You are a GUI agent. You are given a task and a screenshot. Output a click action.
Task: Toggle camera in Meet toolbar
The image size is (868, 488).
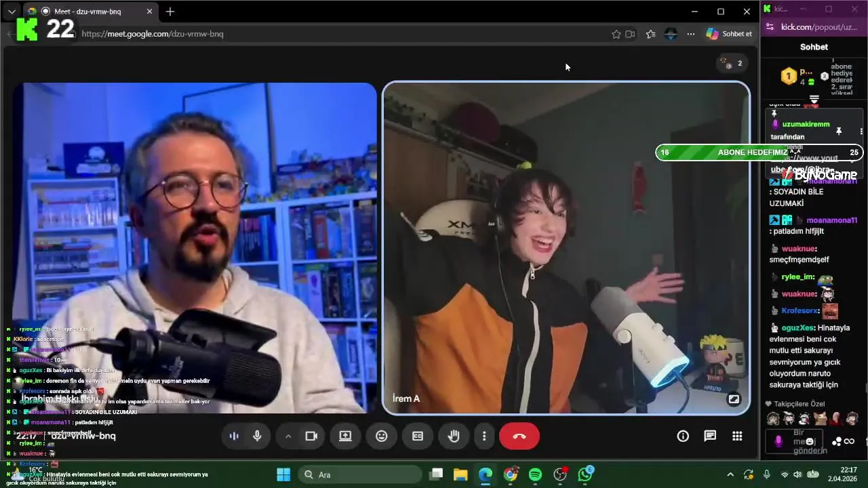(x=311, y=436)
